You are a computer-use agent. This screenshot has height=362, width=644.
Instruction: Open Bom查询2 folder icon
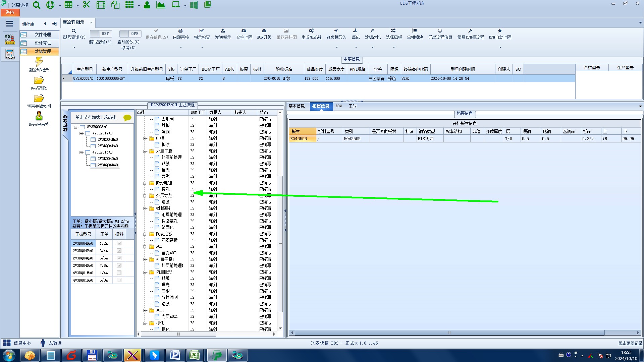pos(39,80)
